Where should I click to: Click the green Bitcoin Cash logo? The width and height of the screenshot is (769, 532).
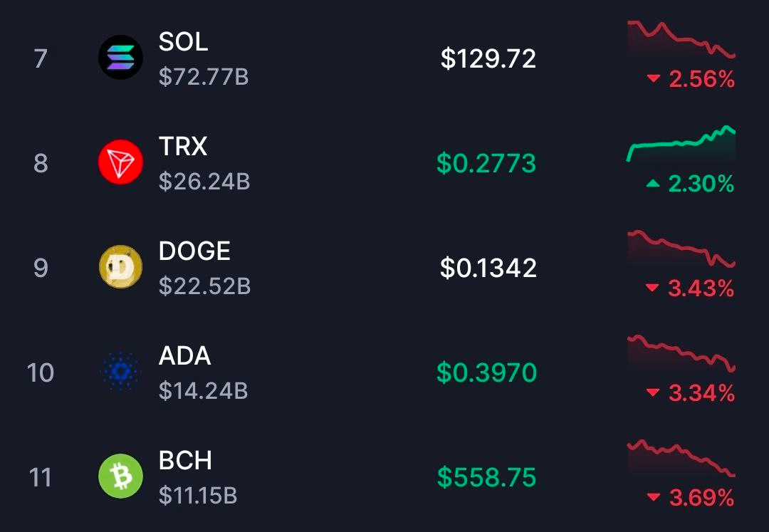(x=120, y=476)
